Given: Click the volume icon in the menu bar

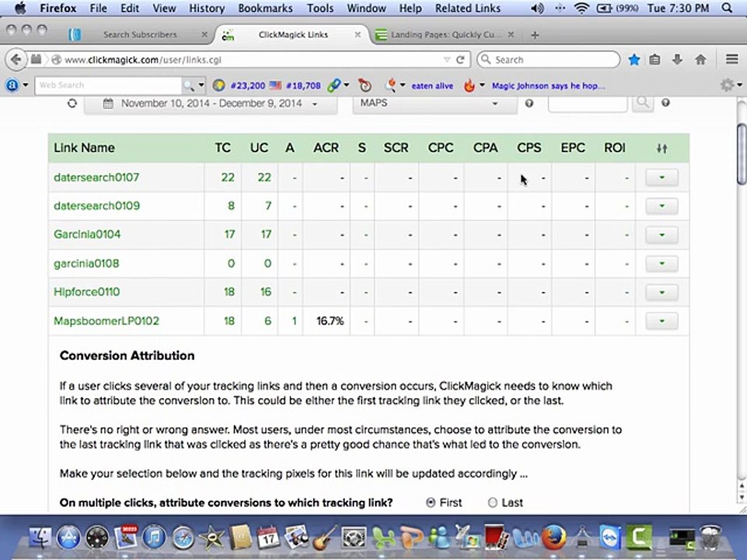Looking at the screenshot, I should click(x=538, y=8).
